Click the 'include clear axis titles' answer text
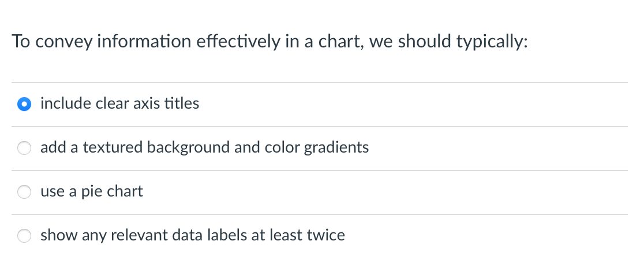644x267 pixels. pos(119,104)
